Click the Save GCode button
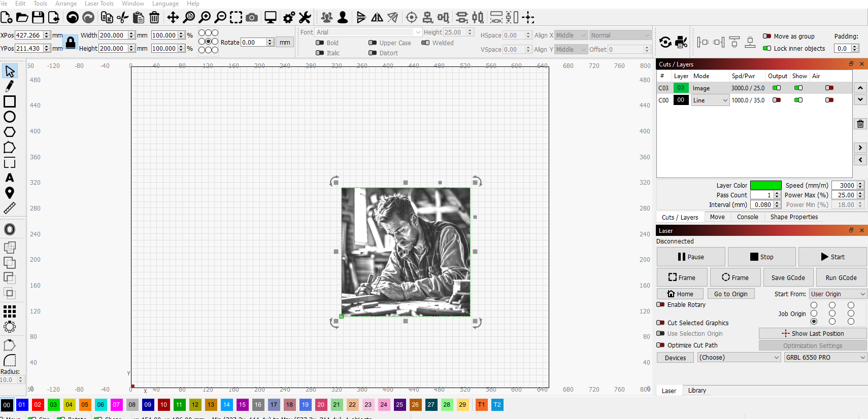Image resolution: width=868 pixels, height=419 pixels. [788, 277]
